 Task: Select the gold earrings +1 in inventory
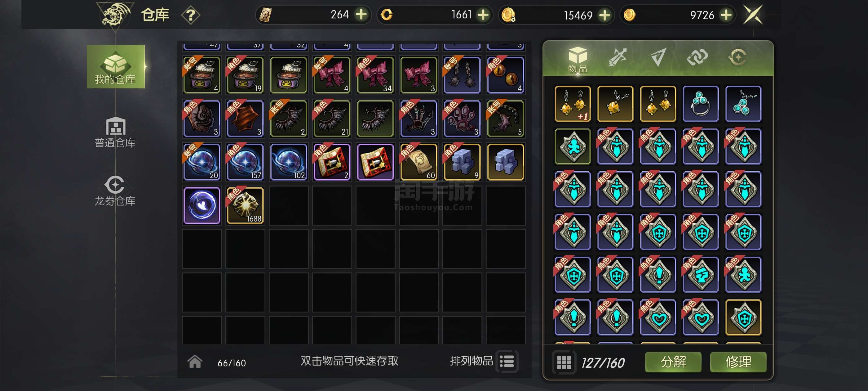[x=573, y=104]
